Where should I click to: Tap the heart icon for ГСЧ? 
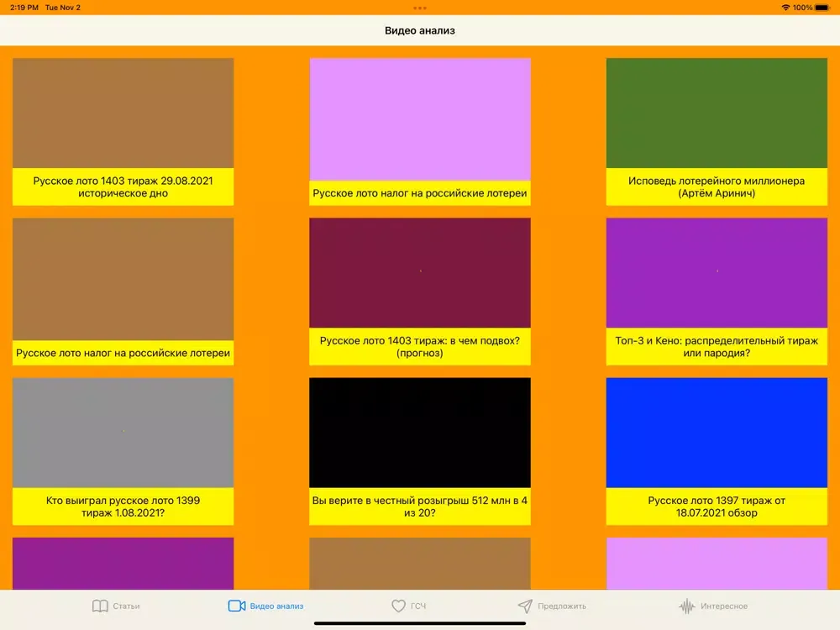pos(398,606)
